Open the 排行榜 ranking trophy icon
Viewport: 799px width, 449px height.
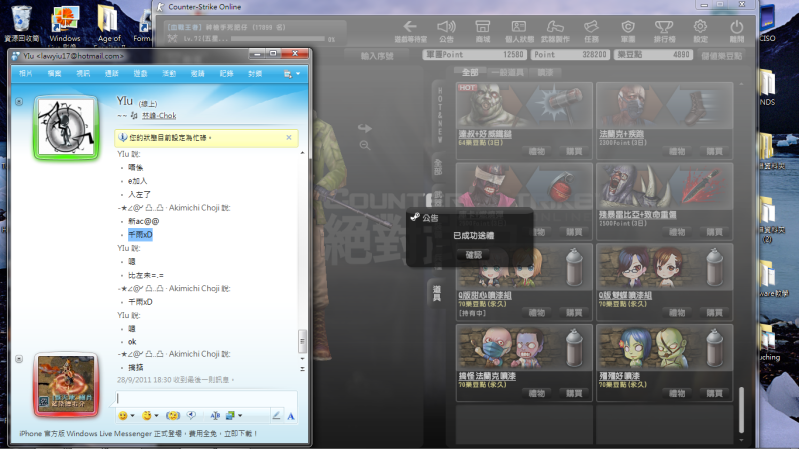coord(664,31)
